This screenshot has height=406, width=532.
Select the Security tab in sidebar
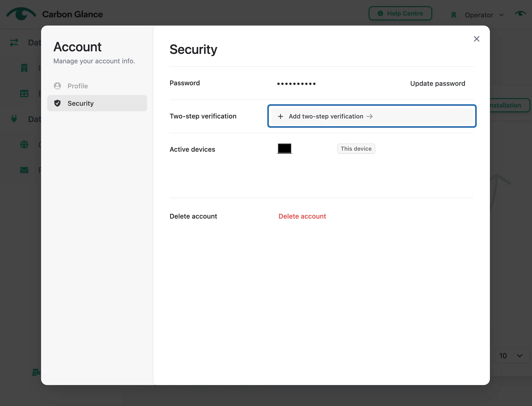pyautogui.click(x=97, y=103)
